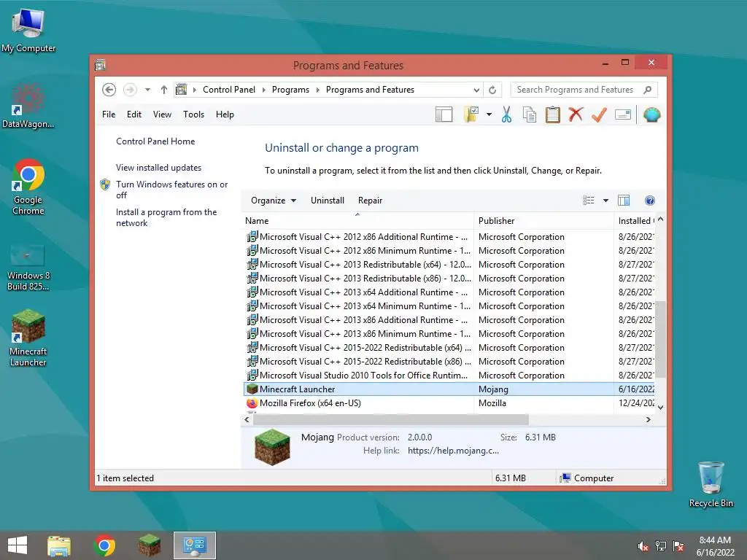Click the Back navigation arrow

pyautogui.click(x=109, y=90)
